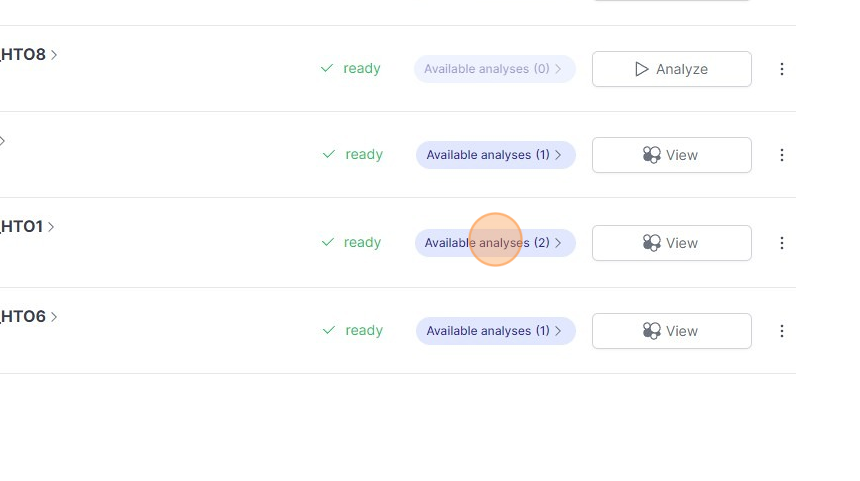
Task: Click the left-edge chevron in the row below HTO8
Action: [3, 141]
